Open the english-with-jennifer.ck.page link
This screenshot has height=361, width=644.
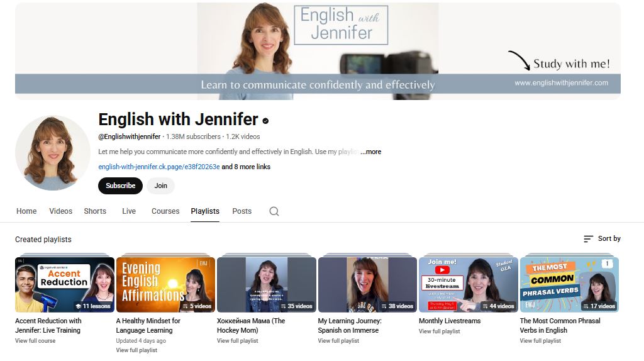[x=159, y=167]
